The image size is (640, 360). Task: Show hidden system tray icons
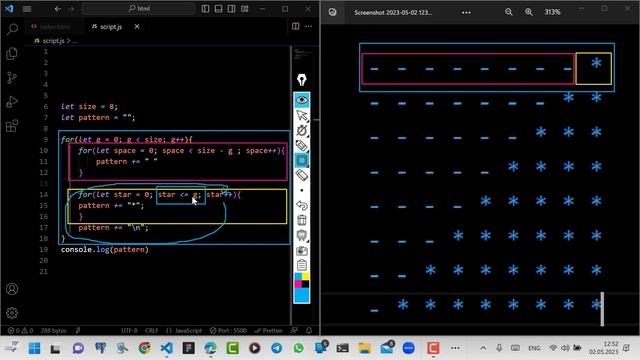click(x=483, y=348)
